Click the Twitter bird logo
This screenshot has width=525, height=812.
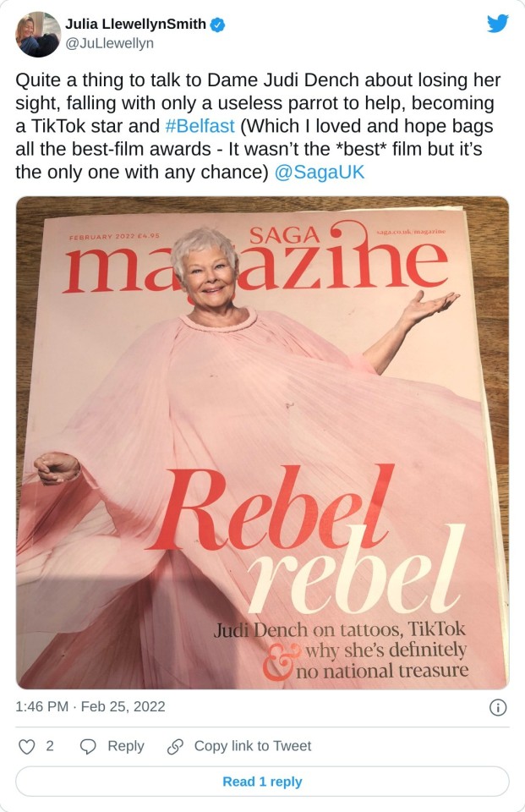tap(498, 24)
